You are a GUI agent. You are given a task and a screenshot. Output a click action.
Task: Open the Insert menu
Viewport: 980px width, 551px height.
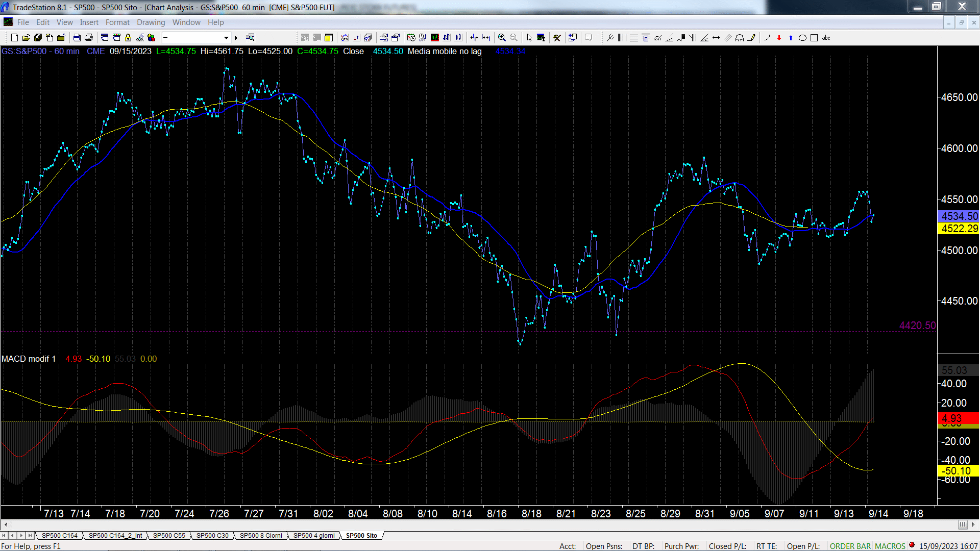tap(89, 22)
